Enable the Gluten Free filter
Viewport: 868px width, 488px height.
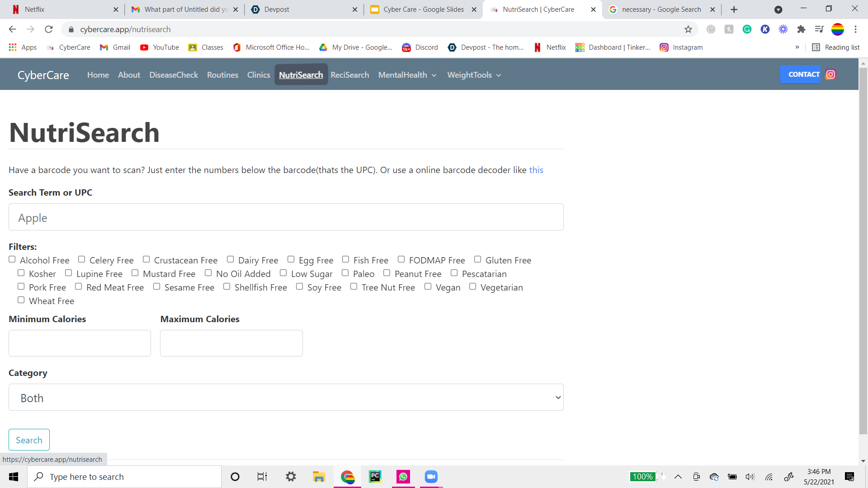pyautogui.click(x=477, y=259)
